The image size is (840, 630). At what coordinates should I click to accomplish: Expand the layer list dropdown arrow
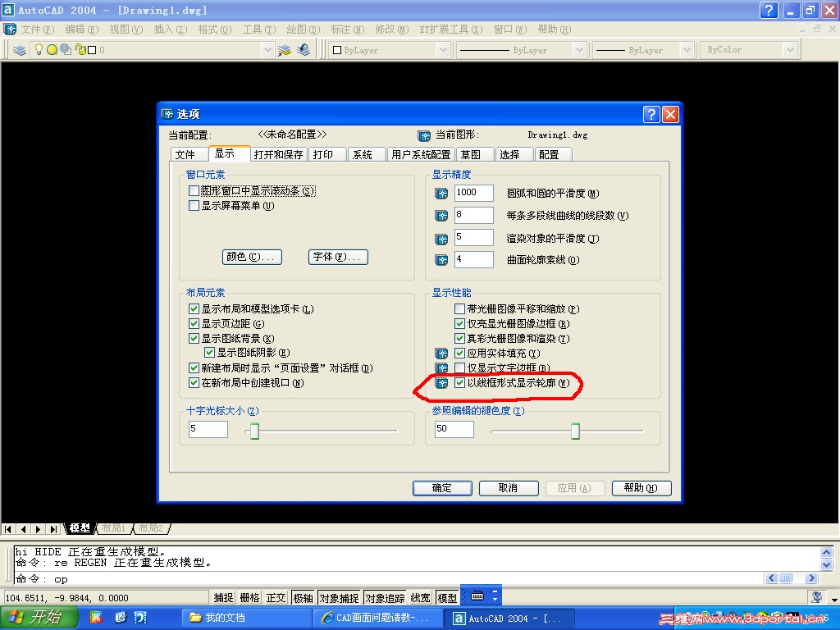point(267,50)
